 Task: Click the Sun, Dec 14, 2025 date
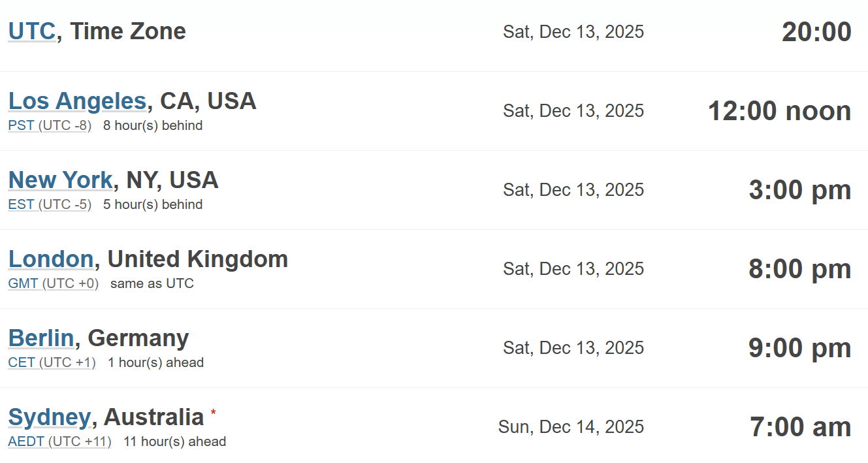[x=571, y=427]
